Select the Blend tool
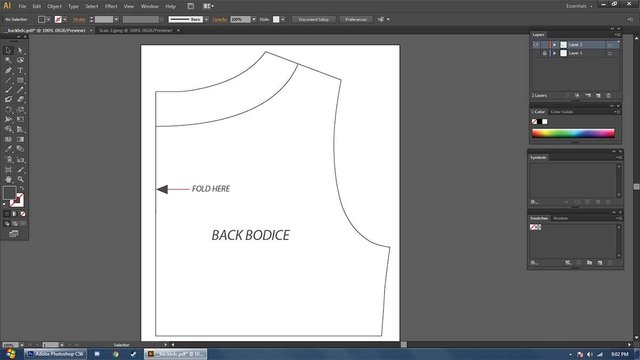This screenshot has width=640, height=360. 20,149
